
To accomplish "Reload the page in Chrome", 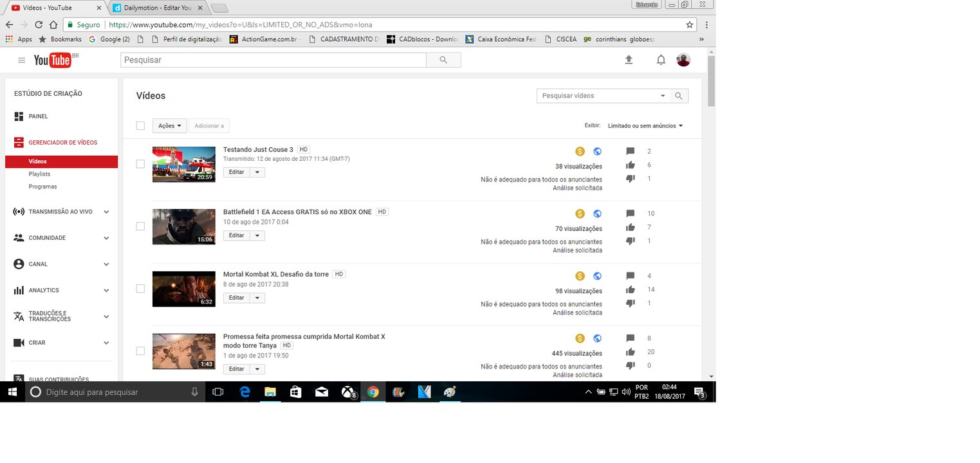I will pos(39,24).
